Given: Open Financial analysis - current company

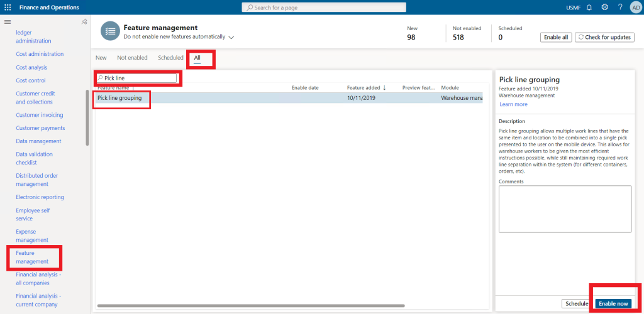Looking at the screenshot, I should click(38, 300).
